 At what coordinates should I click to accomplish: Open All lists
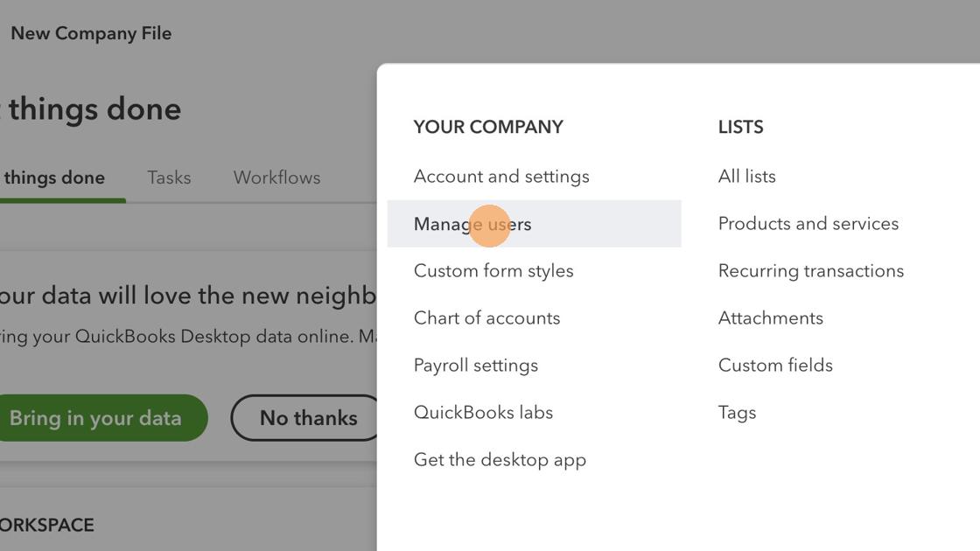(746, 177)
